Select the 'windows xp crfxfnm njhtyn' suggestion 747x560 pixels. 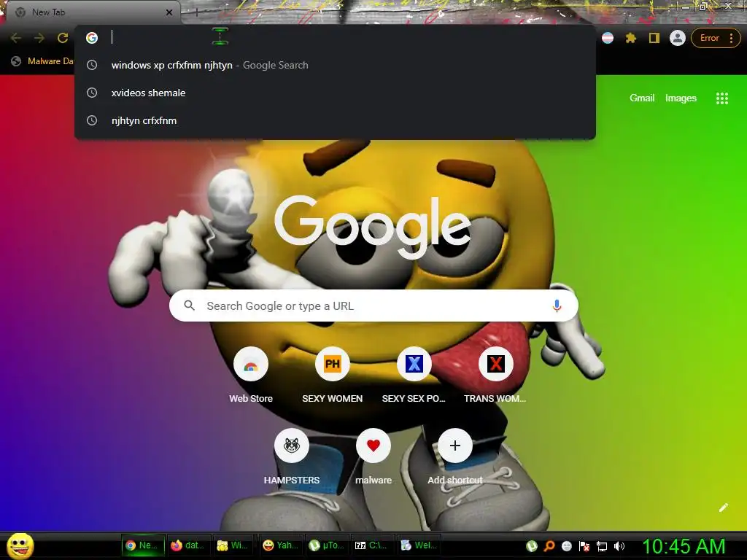(335, 65)
